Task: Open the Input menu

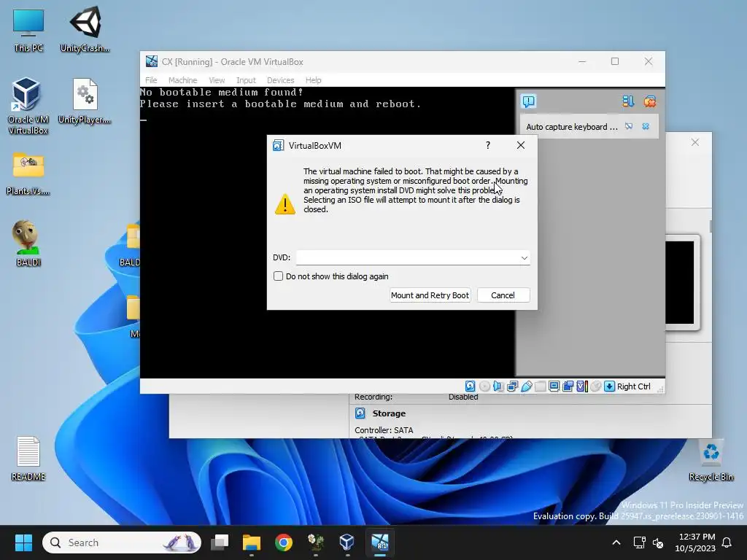Action: point(246,80)
